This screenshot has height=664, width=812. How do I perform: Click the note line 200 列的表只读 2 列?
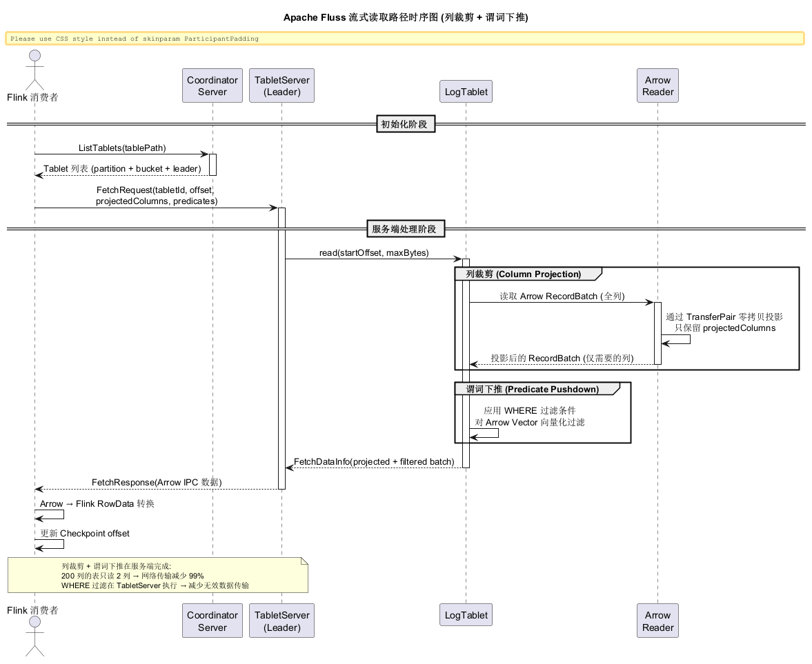[132, 576]
